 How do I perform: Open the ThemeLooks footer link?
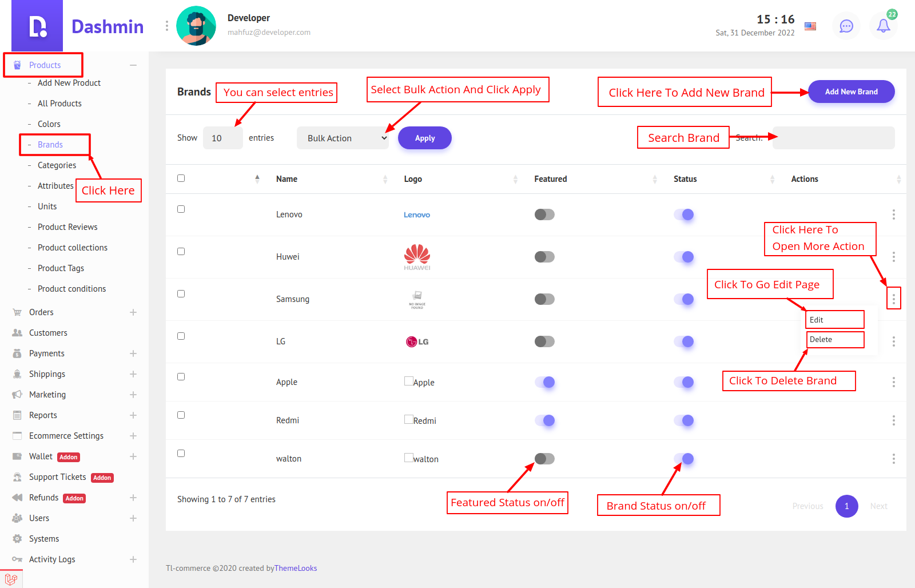pyautogui.click(x=296, y=568)
